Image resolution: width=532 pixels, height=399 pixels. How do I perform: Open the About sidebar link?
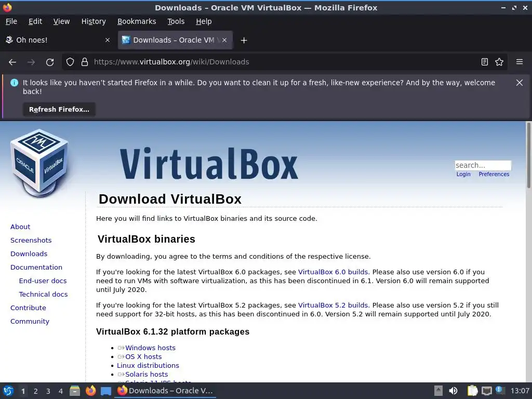click(20, 227)
